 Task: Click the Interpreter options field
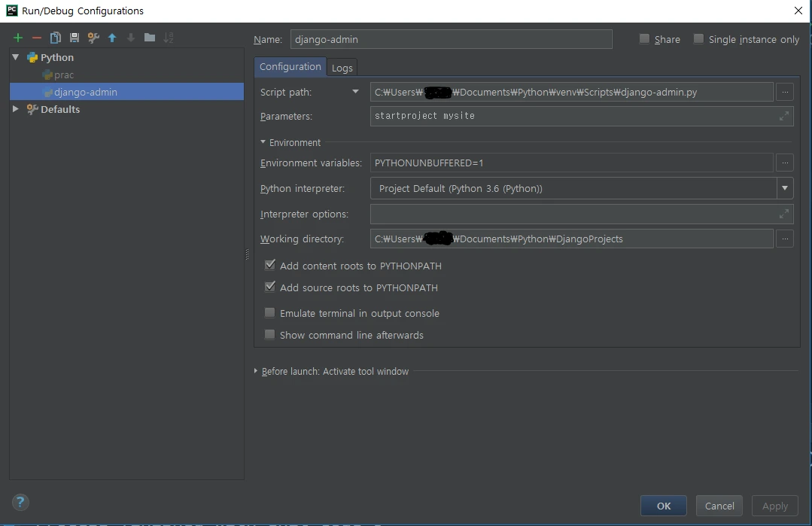pos(582,213)
